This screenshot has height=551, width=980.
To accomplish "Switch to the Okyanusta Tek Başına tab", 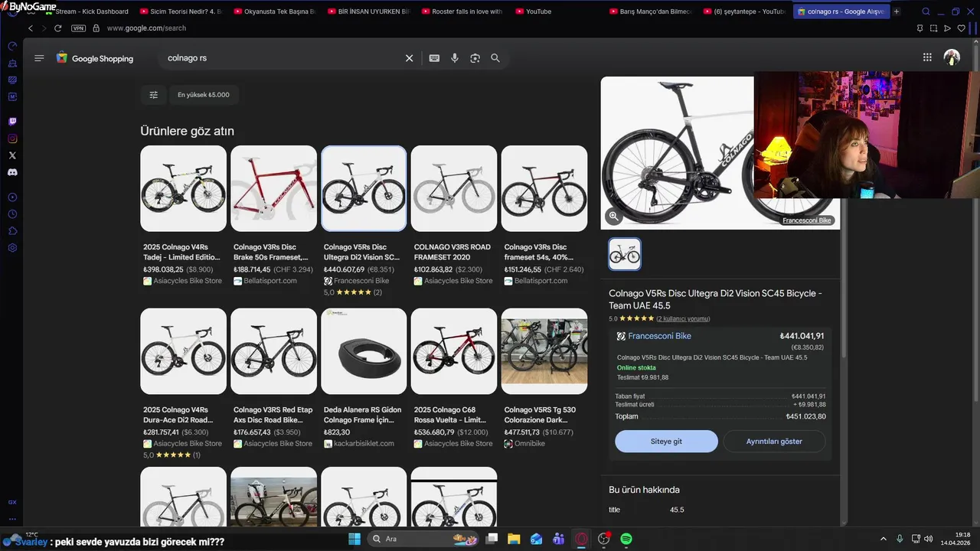I will (275, 11).
